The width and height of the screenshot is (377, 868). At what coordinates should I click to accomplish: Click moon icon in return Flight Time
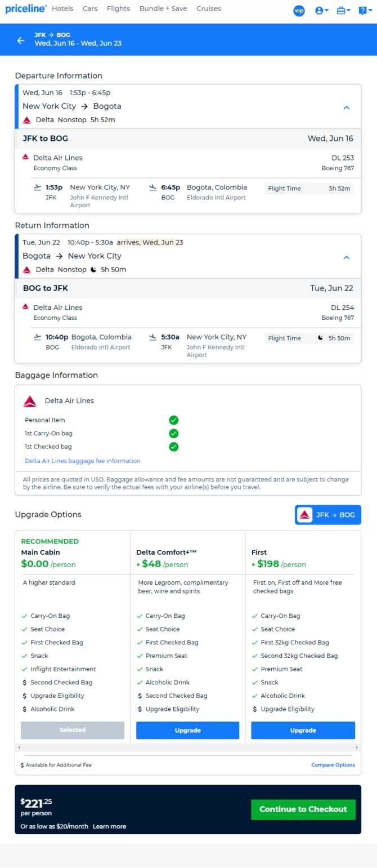coord(321,338)
